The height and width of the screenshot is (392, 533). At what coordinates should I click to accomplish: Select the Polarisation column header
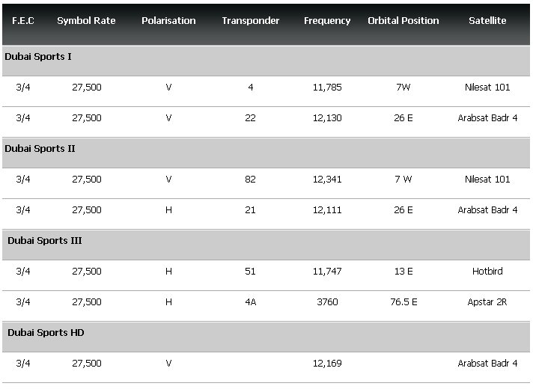pyautogui.click(x=168, y=21)
